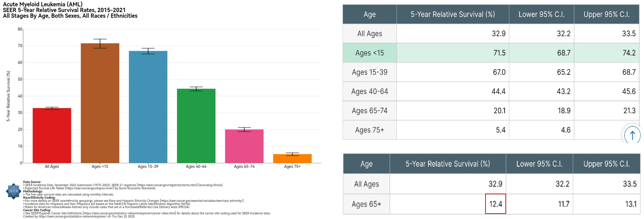The width and height of the screenshot is (644, 219).
Task: Click the Upper 95% C.I. header in upper table
Action: (606, 14)
